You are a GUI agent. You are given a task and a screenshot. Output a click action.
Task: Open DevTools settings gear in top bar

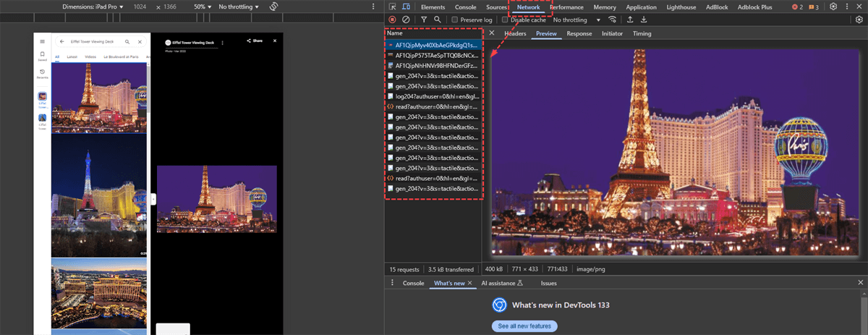(x=833, y=7)
